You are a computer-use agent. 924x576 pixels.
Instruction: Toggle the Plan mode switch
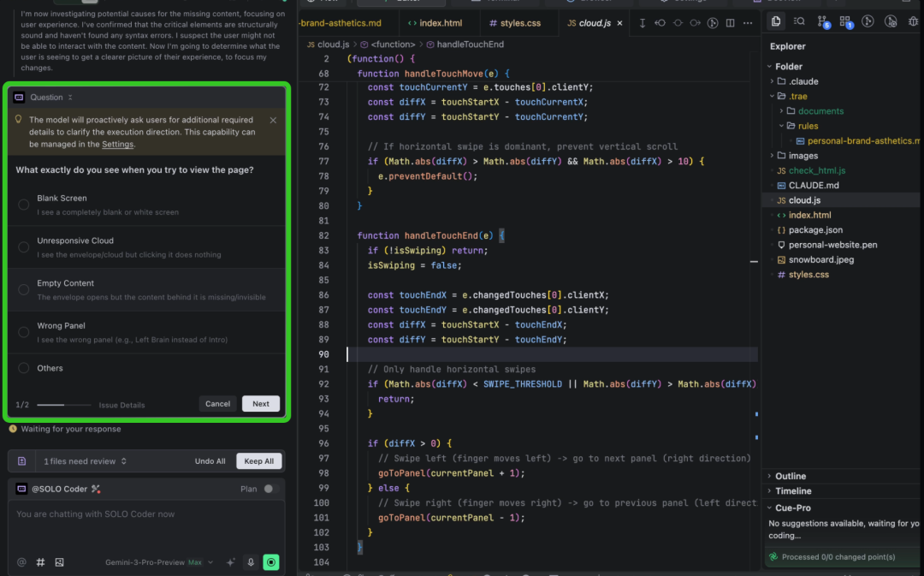(x=270, y=489)
